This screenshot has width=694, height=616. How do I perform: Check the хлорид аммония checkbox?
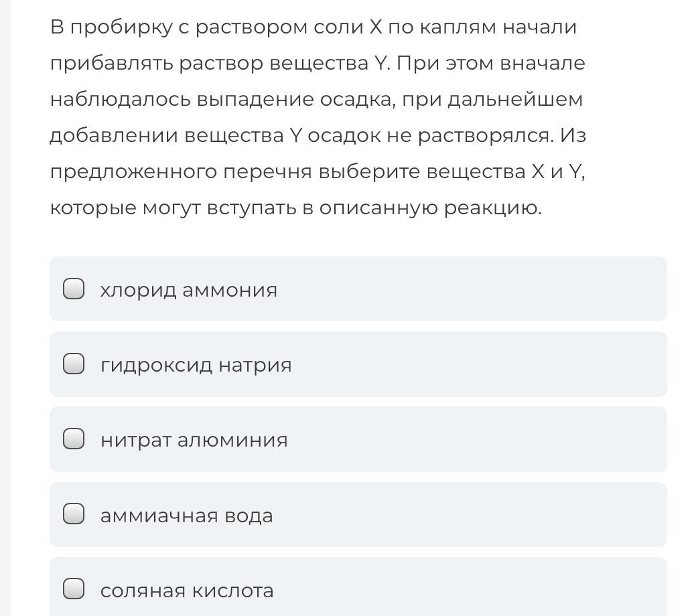tap(74, 289)
